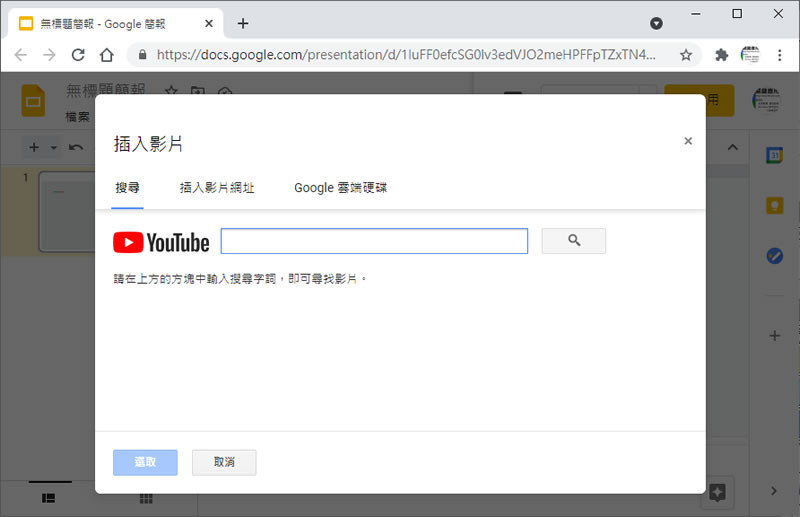
Task: Select the 搜尋 tab
Action: click(127, 188)
